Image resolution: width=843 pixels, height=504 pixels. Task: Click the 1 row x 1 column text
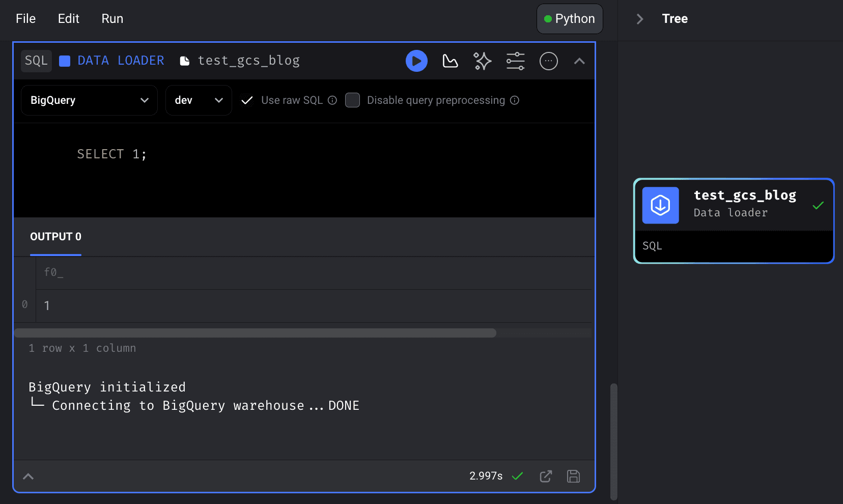point(82,348)
